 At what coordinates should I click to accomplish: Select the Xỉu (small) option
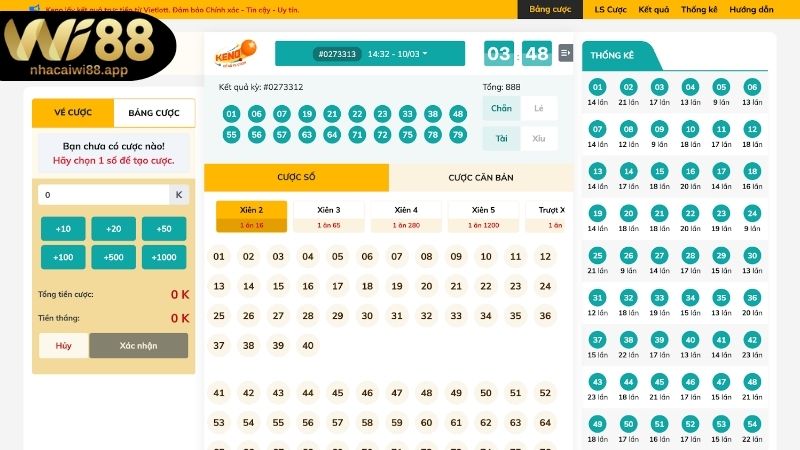click(539, 138)
